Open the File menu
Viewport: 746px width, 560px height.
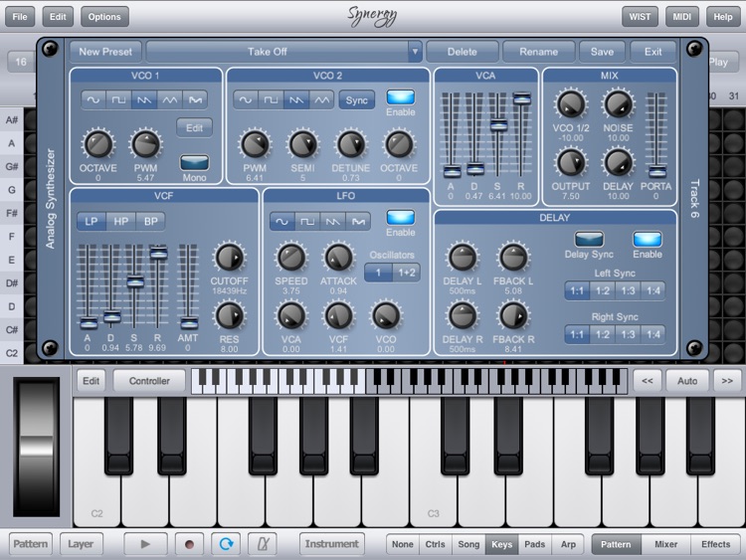(20, 17)
